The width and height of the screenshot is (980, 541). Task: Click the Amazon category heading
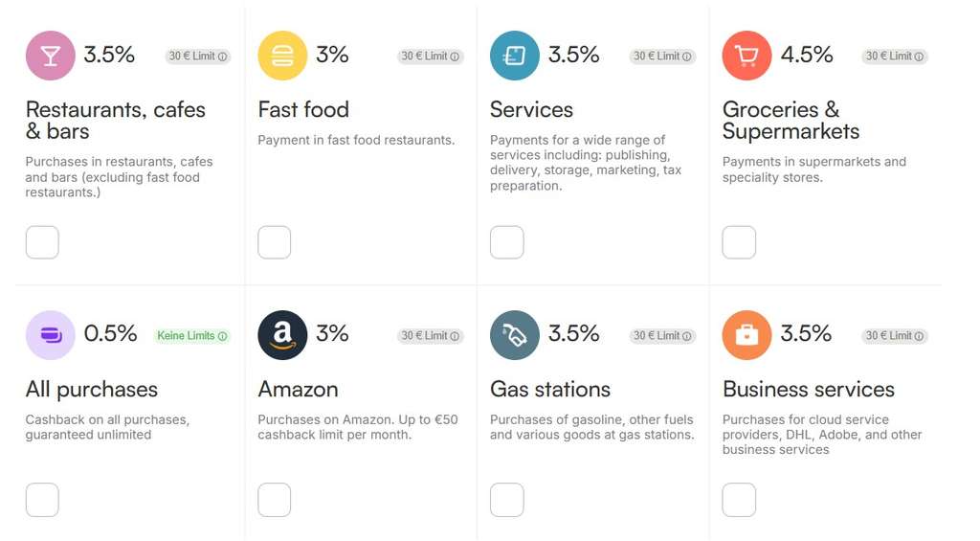(x=299, y=390)
